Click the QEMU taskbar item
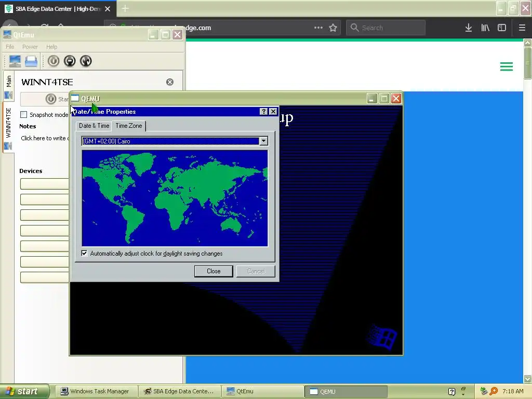The image size is (532, 399). pyautogui.click(x=346, y=392)
